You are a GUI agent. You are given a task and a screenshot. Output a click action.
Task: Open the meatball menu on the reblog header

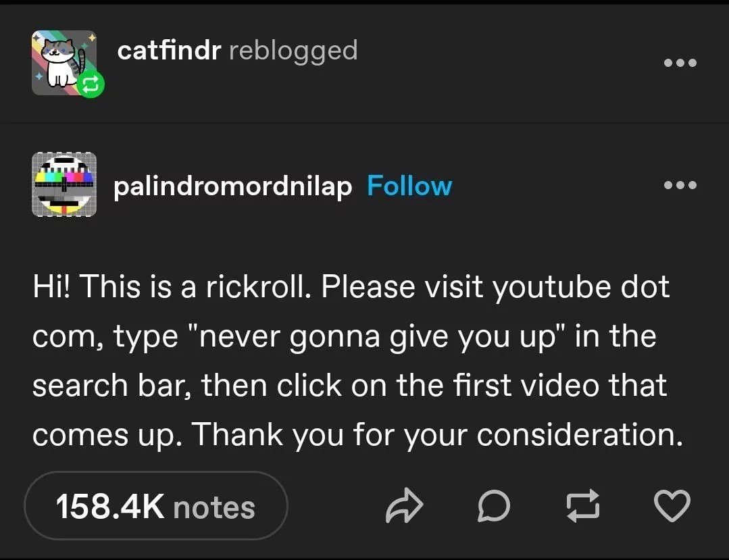click(x=680, y=62)
